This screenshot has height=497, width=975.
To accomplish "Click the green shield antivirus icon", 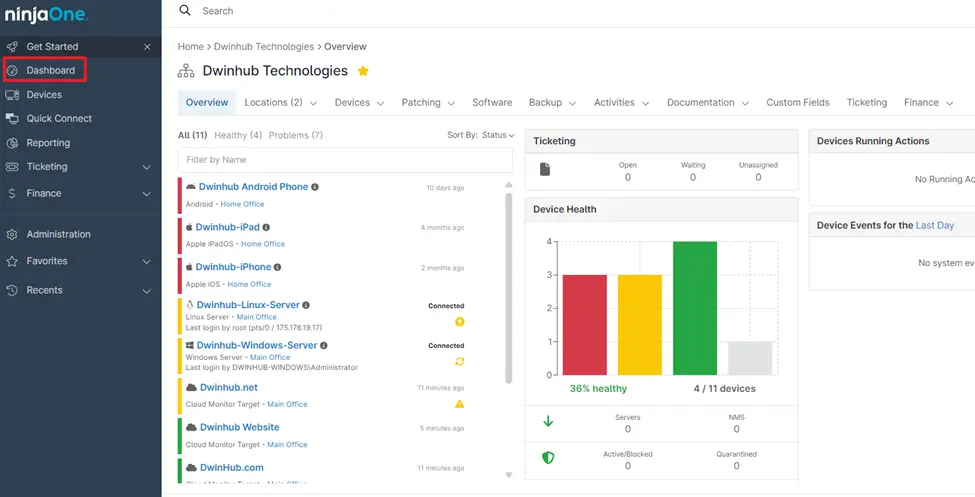I will pos(548,458).
